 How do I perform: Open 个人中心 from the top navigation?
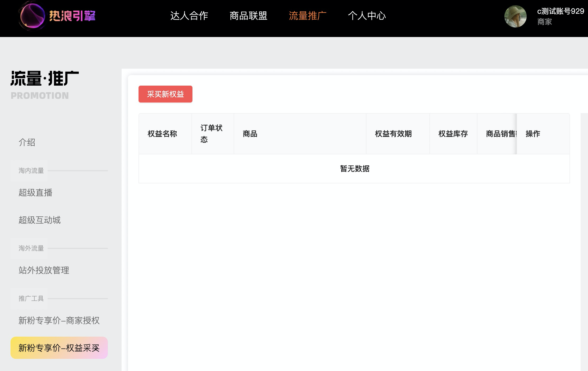[x=367, y=16]
